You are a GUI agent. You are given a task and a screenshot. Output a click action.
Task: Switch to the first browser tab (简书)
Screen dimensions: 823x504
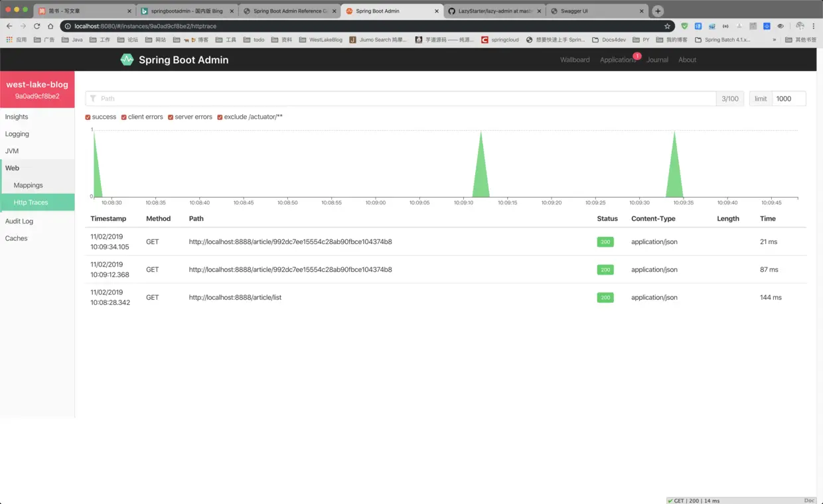pos(83,11)
